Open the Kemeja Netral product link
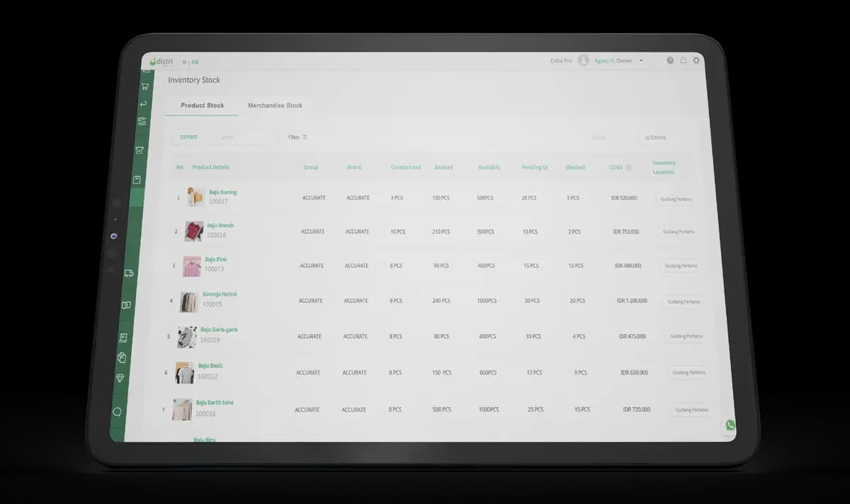The width and height of the screenshot is (850, 504). (x=220, y=294)
